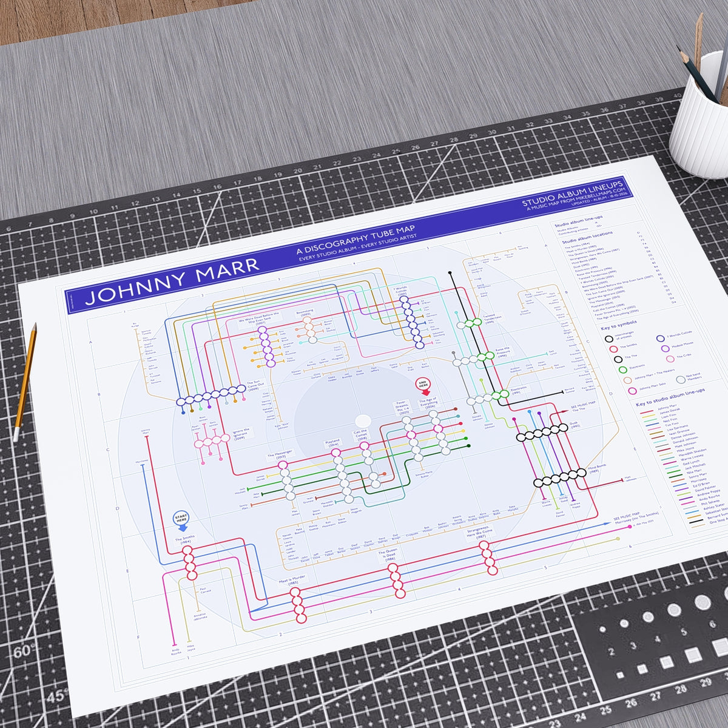Click the red END HERE marker pin

423,386
